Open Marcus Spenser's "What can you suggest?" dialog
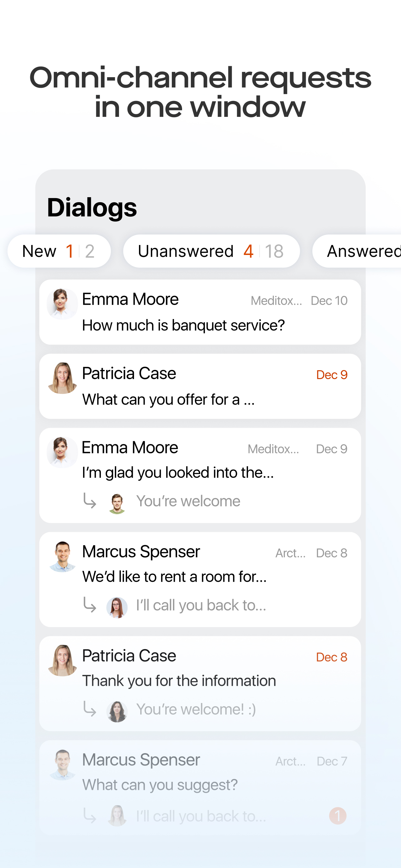This screenshot has width=401, height=868. click(200, 787)
